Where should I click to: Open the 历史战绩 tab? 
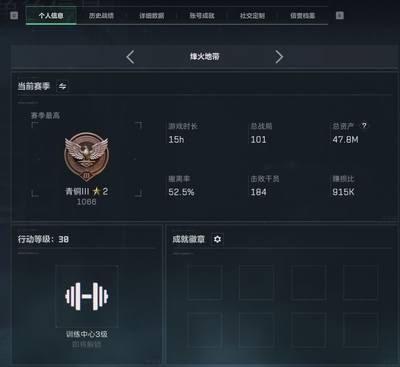coord(101,16)
